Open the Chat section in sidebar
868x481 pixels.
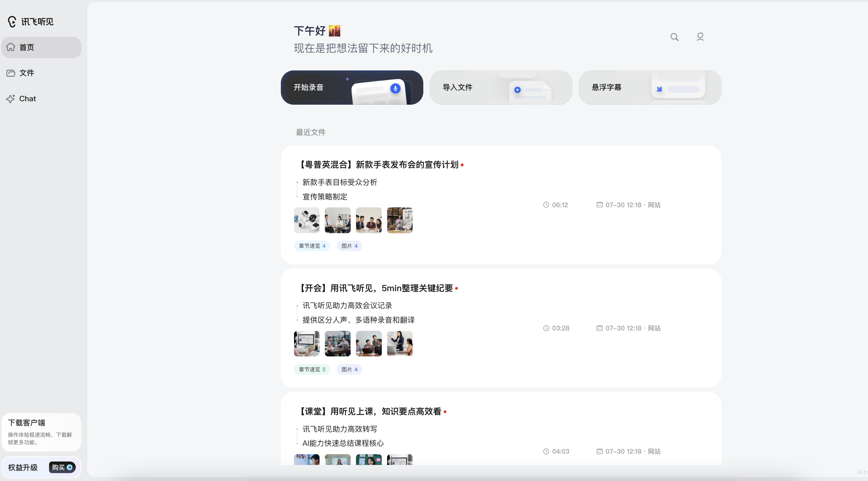[41, 99]
